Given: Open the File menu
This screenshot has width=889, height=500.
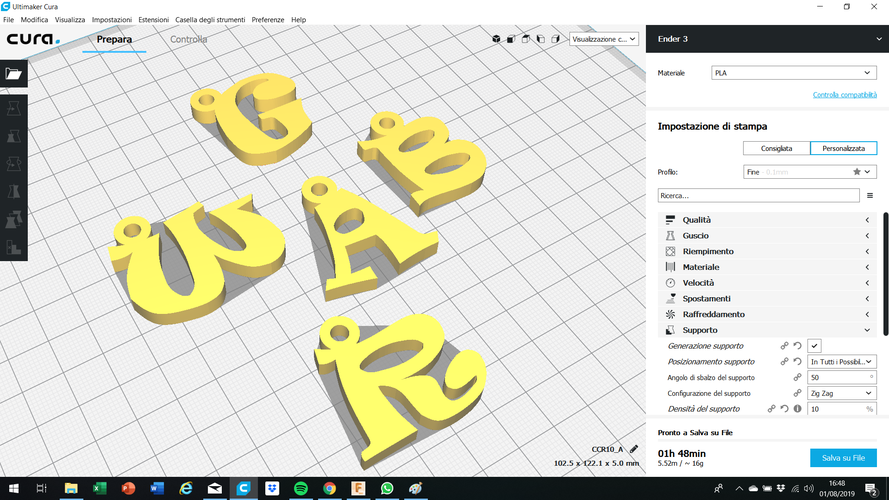Looking at the screenshot, I should point(9,20).
